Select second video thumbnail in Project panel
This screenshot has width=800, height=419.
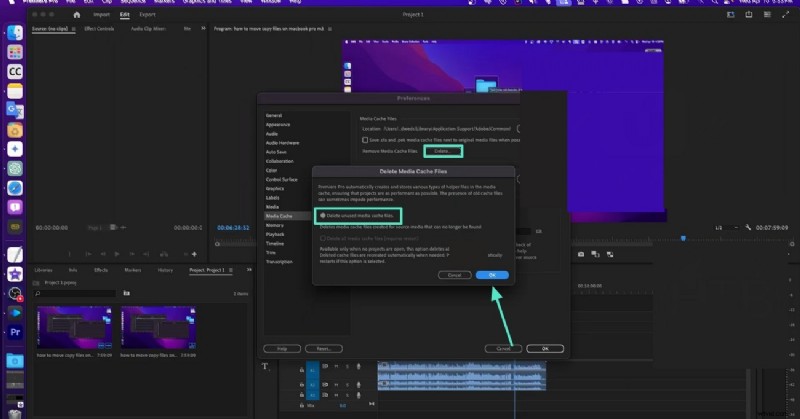(x=158, y=328)
